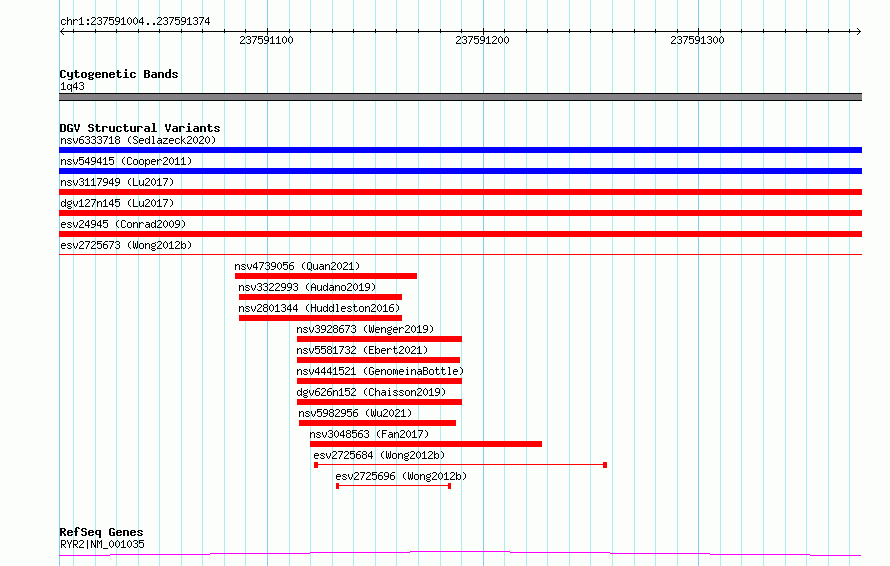Click the RYR2|NM_001035 gene label
This screenshot has width=890, height=566.
point(102,544)
